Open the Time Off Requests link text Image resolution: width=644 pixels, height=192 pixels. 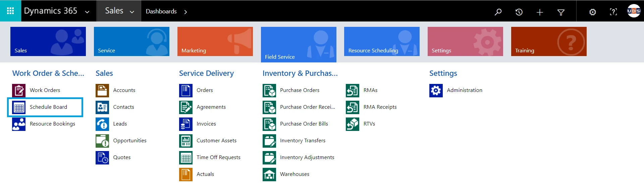[218, 157]
